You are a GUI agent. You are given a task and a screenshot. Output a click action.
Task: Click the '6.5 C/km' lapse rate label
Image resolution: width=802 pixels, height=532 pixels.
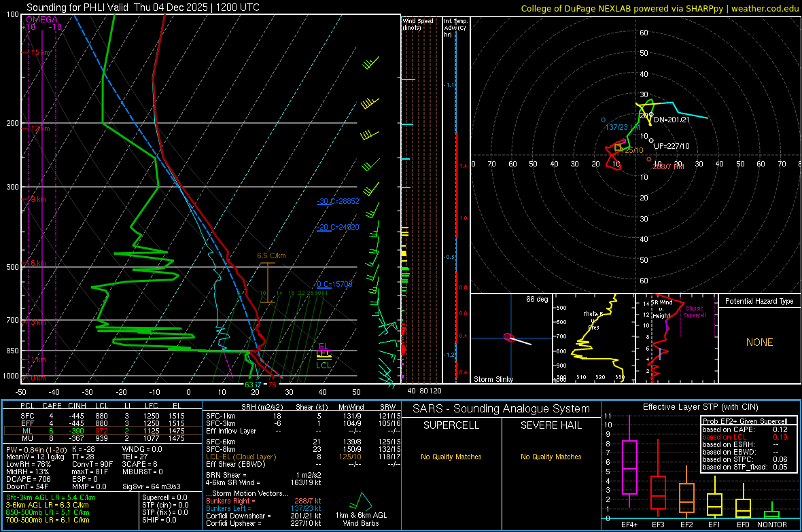271,255
